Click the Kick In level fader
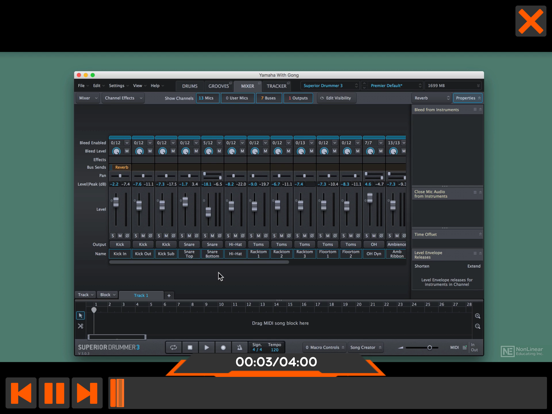 click(x=115, y=202)
